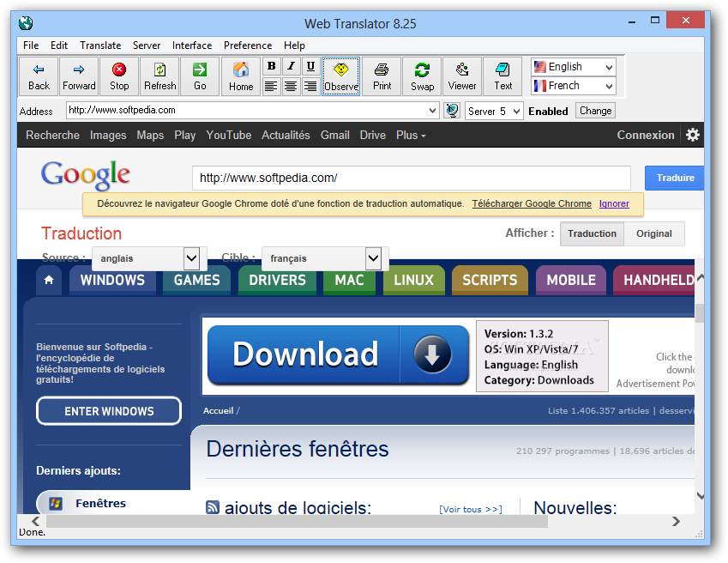728x563 pixels.
Task: Click the globe icon beside the address bar
Action: pos(452,111)
